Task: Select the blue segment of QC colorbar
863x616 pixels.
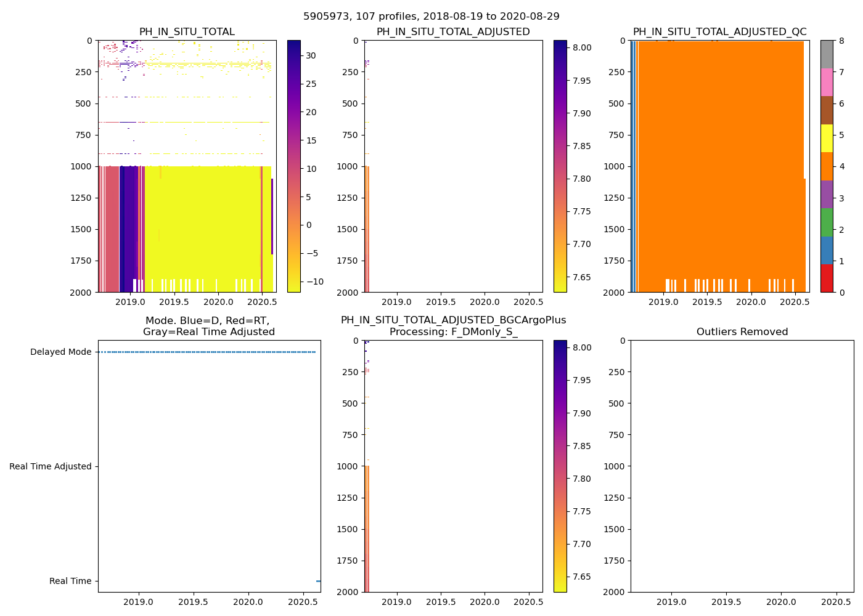Action: pos(827,250)
